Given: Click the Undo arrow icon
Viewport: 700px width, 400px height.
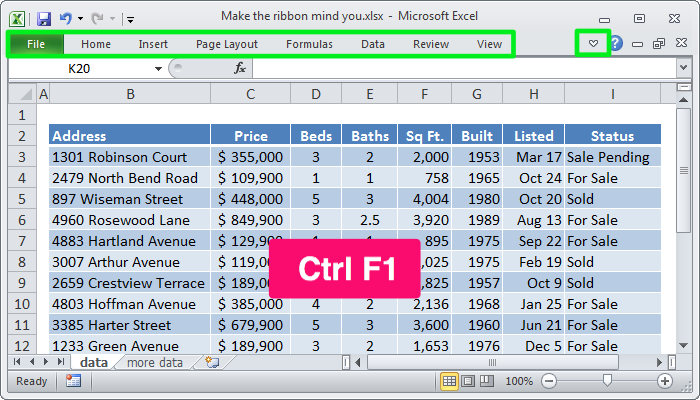Looking at the screenshot, I should (66, 18).
